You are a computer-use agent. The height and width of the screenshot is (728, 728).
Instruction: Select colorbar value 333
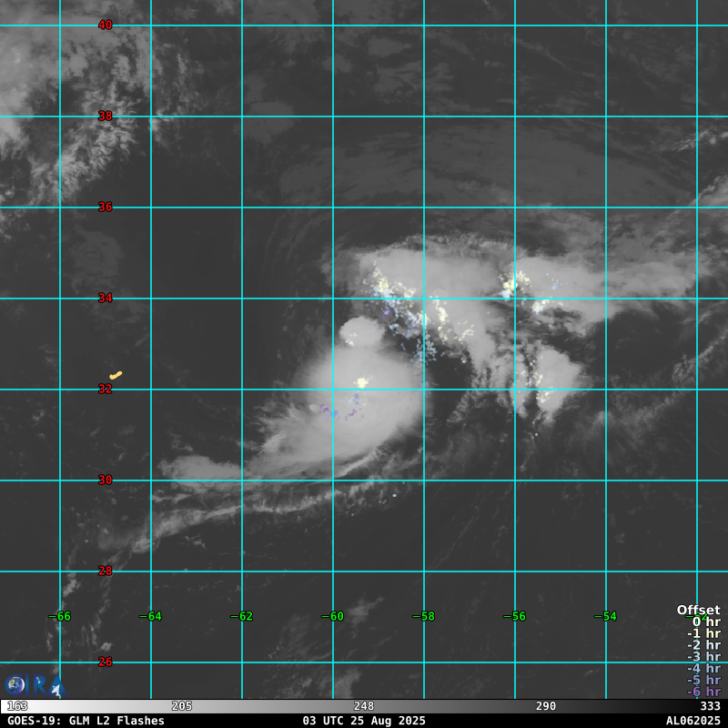711,707
